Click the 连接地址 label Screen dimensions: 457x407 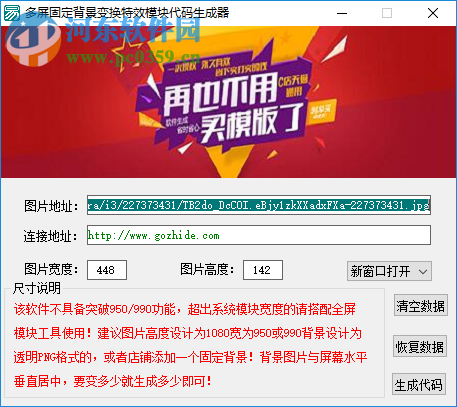click(x=50, y=236)
